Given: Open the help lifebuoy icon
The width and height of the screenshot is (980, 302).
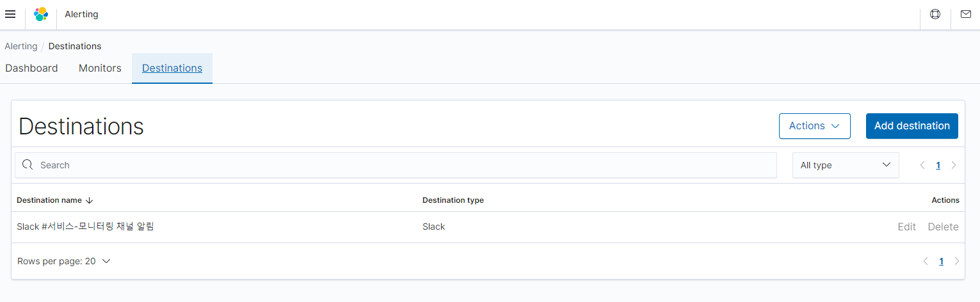Looking at the screenshot, I should pos(935,14).
